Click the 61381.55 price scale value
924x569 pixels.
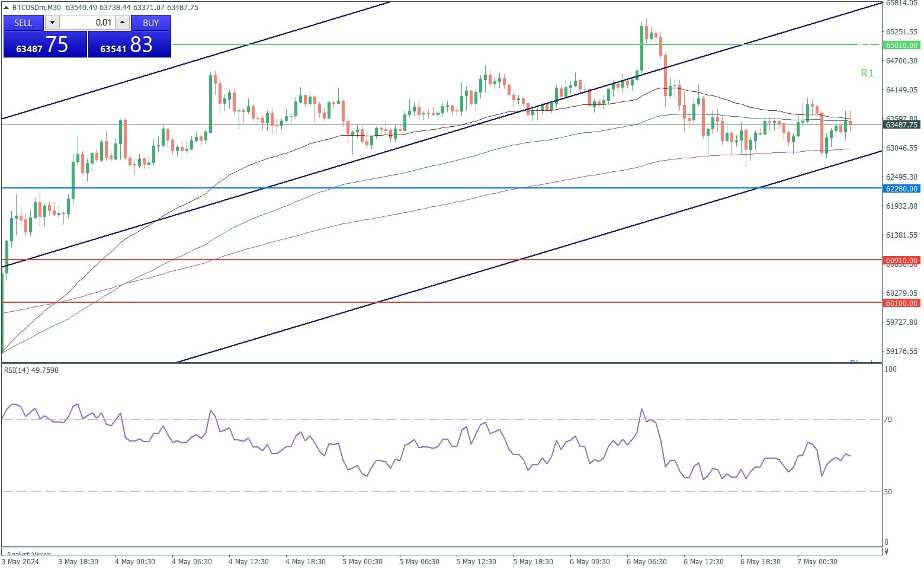point(901,235)
